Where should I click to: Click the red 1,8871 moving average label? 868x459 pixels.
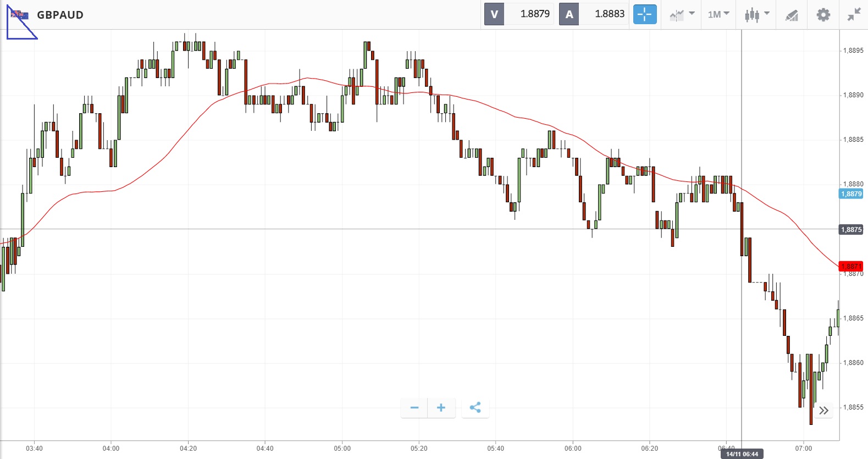[x=851, y=266]
